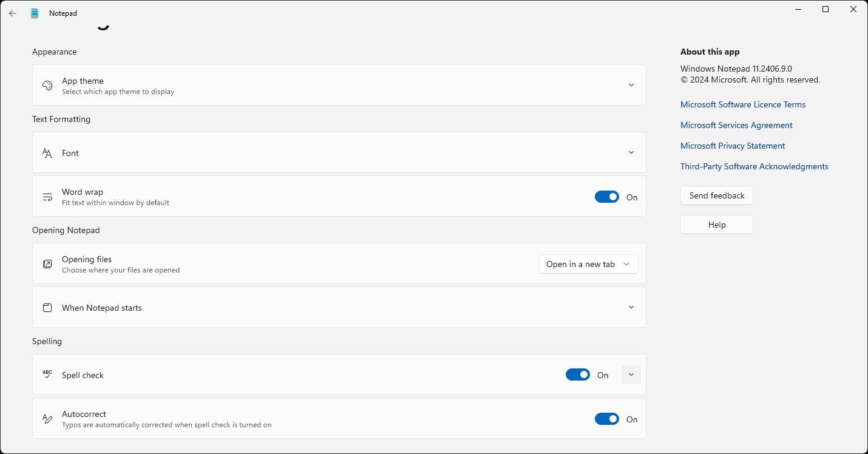Screen dimensions: 868x454
Task: Click the 'Autocorrect' label text
Action: [x=84, y=414]
